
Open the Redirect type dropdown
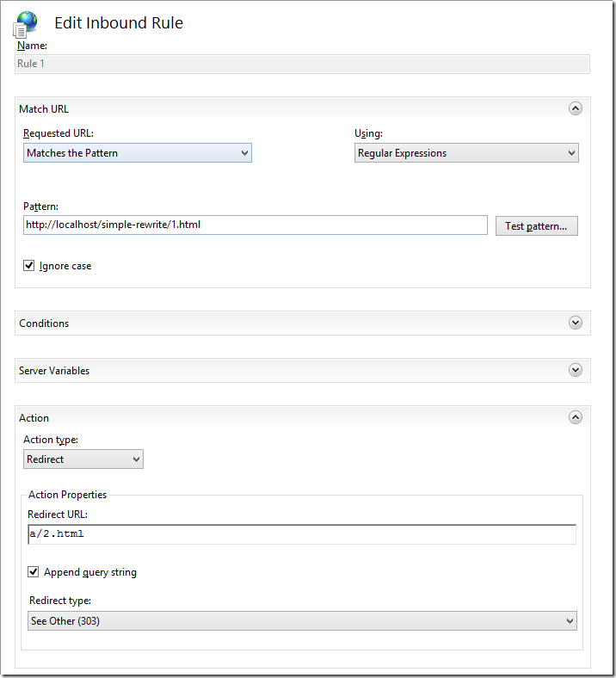[x=302, y=620]
